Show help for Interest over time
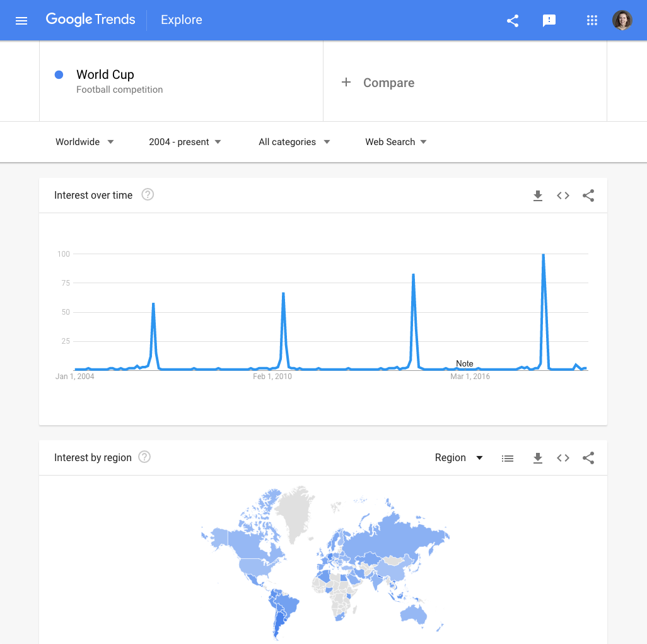 [x=148, y=194]
